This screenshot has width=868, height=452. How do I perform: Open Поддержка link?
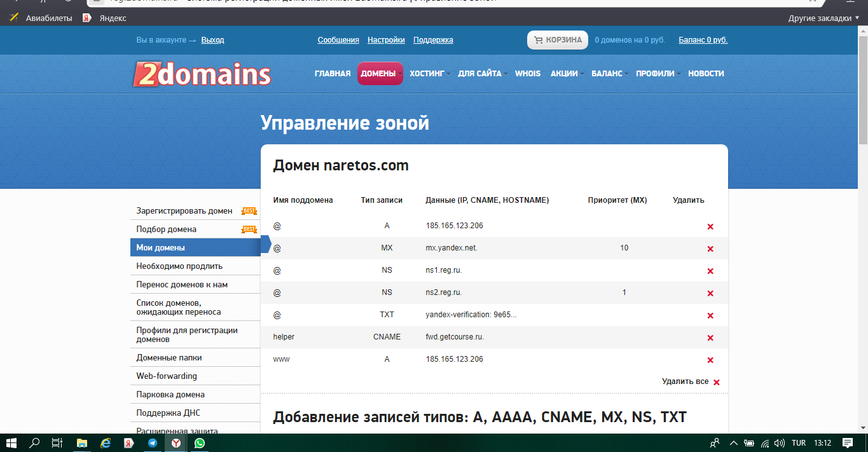coord(433,40)
